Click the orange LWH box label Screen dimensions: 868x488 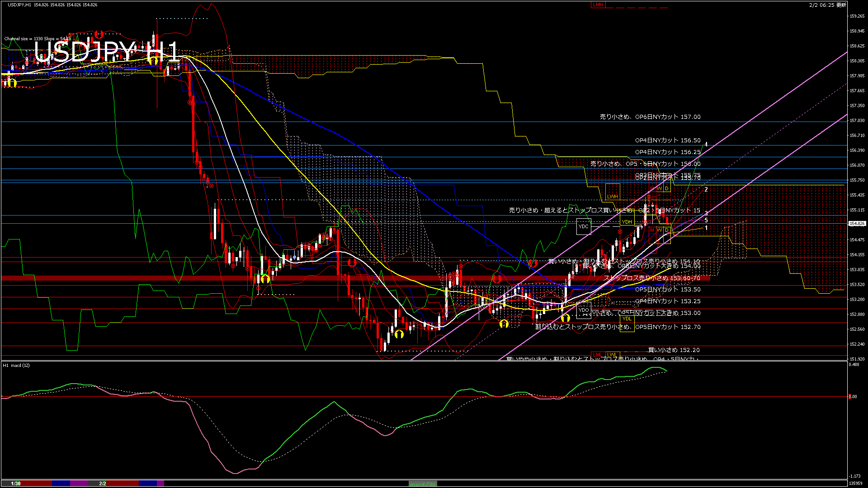point(613,197)
